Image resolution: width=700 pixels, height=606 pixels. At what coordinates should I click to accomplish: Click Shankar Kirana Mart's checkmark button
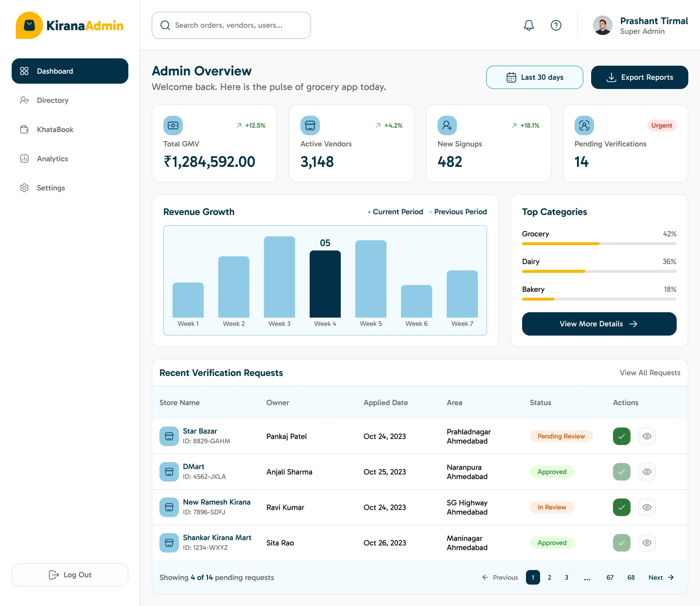tap(622, 543)
